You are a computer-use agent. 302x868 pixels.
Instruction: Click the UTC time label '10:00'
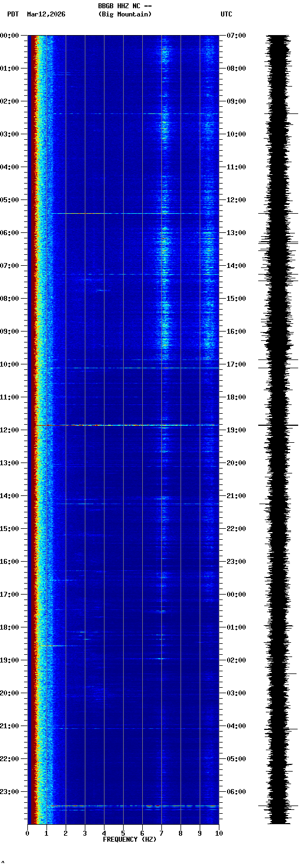pos(236,134)
